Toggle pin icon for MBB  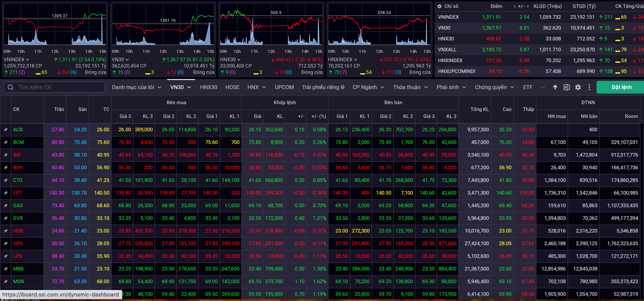6,269
